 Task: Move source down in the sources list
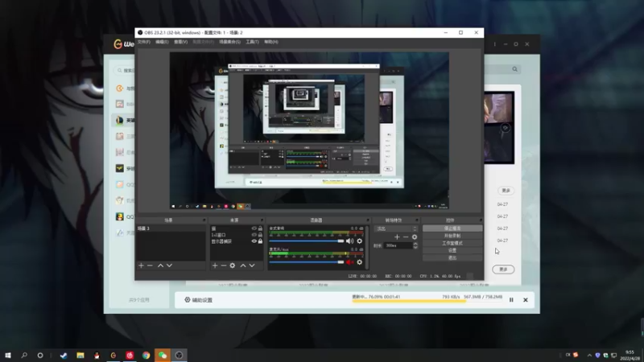(x=252, y=265)
